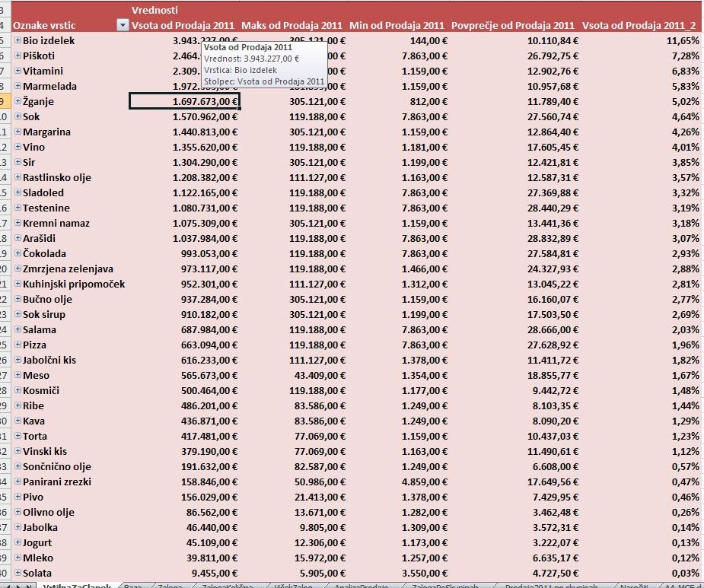Select the Min cell 4.859,00 €
The width and height of the screenshot is (704, 588).
tap(398, 482)
